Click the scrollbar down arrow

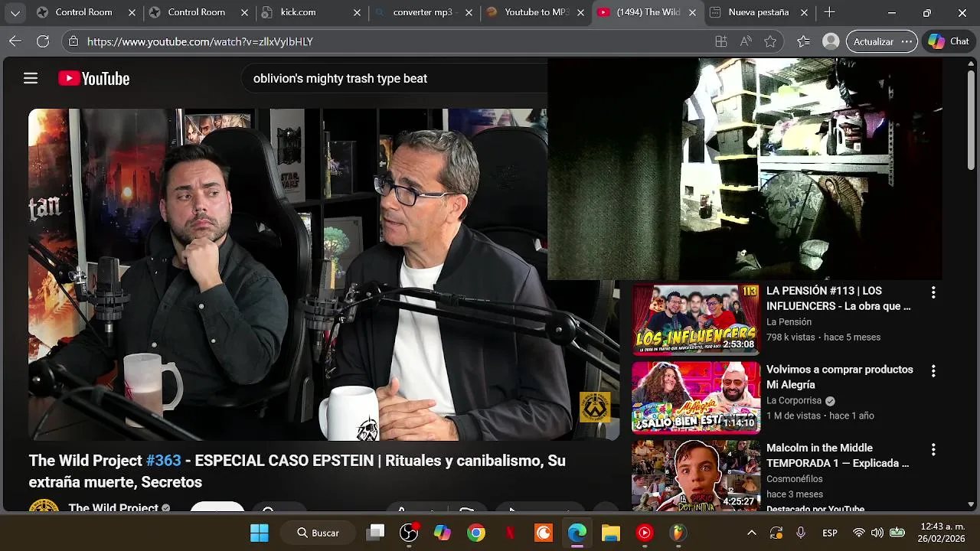click(972, 505)
